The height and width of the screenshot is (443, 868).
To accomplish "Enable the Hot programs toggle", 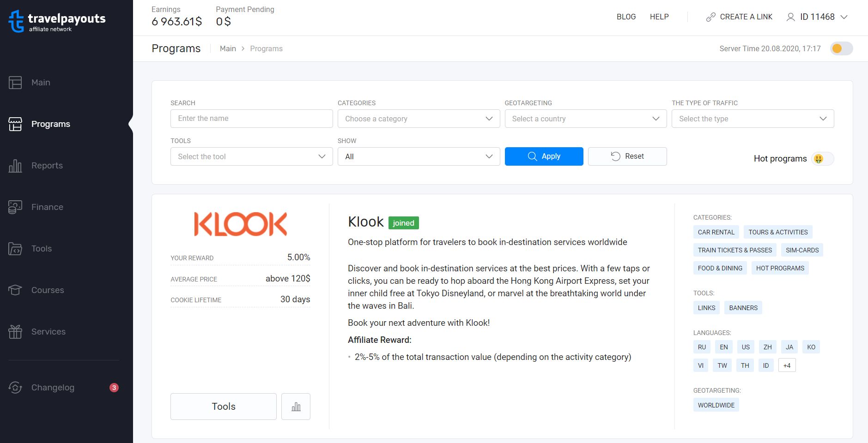I will point(822,159).
